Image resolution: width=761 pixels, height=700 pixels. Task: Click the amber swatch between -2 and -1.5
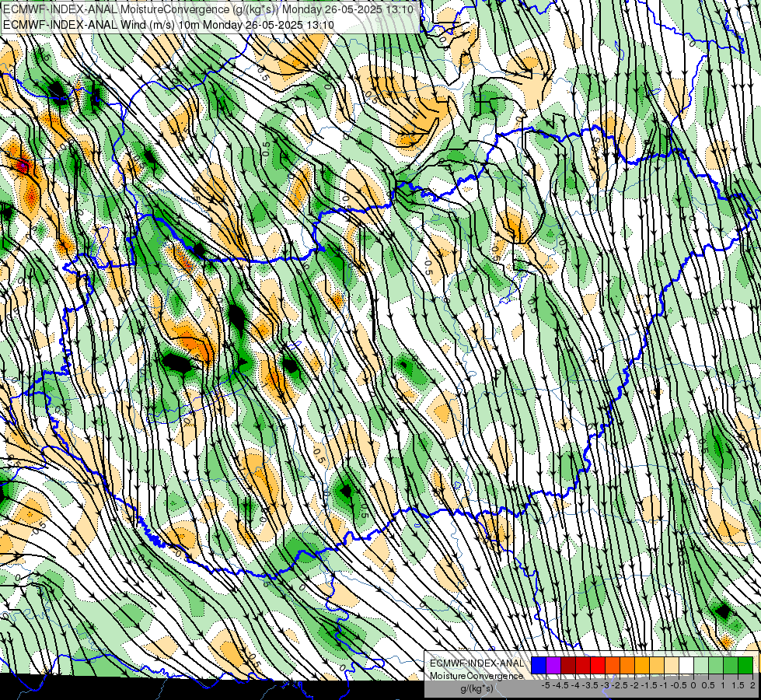642,665
